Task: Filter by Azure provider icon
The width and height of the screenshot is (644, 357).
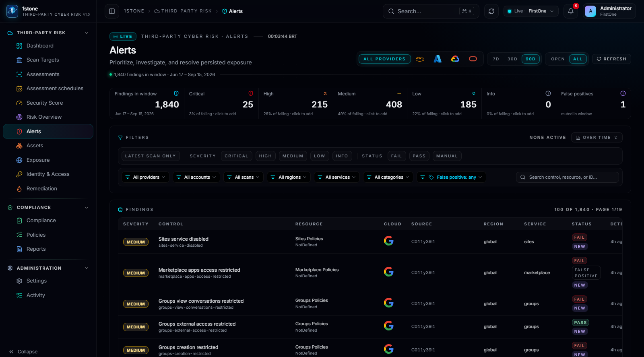Action: [438, 59]
